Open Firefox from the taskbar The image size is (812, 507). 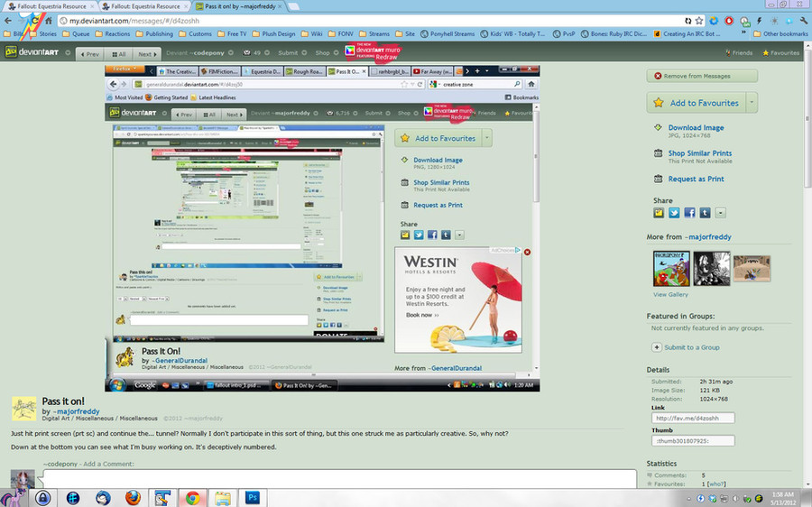[134, 498]
